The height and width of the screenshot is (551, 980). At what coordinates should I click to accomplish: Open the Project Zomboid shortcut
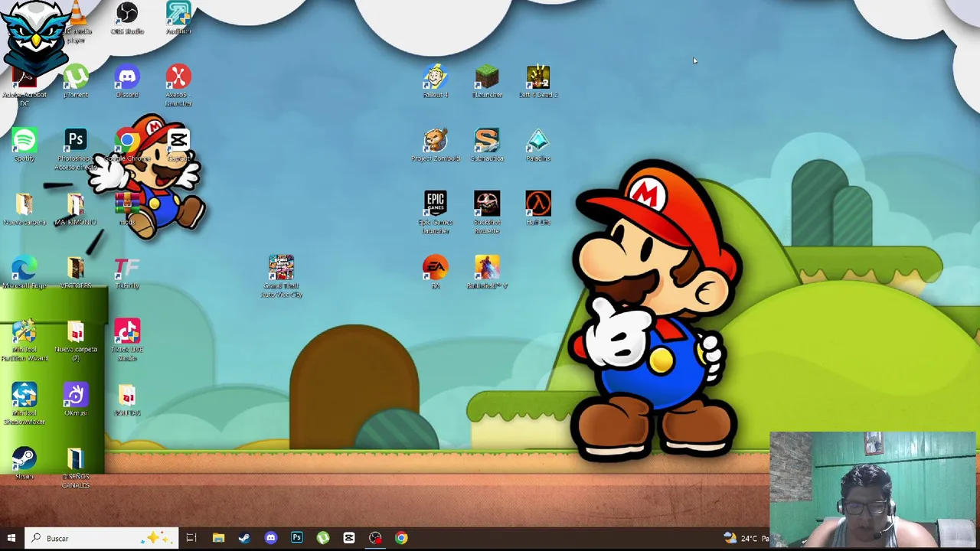[x=436, y=145]
